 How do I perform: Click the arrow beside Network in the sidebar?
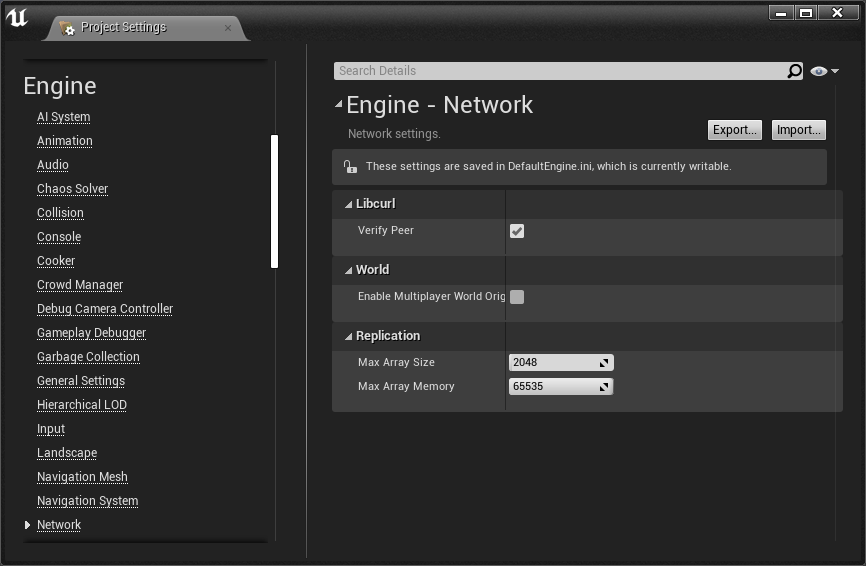tap(28, 525)
